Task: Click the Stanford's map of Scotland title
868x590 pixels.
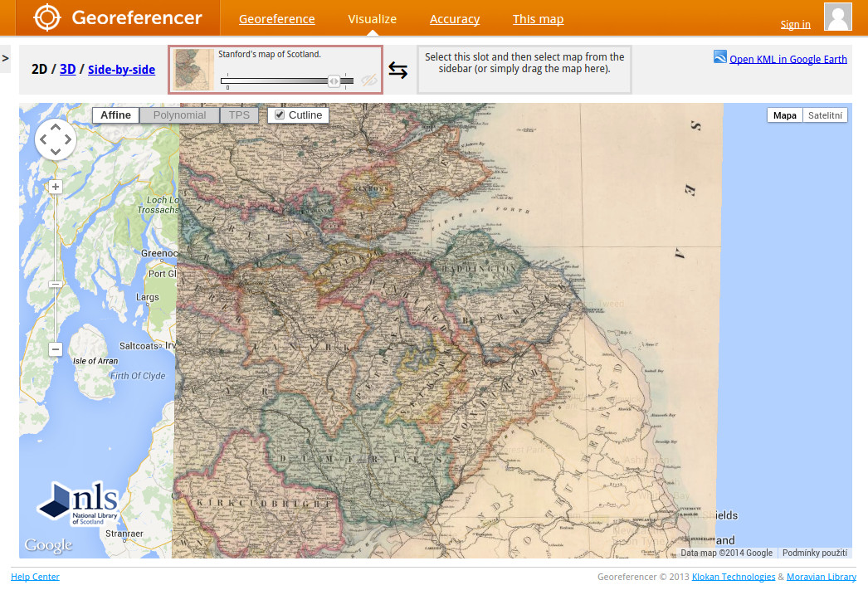Action: [270, 54]
